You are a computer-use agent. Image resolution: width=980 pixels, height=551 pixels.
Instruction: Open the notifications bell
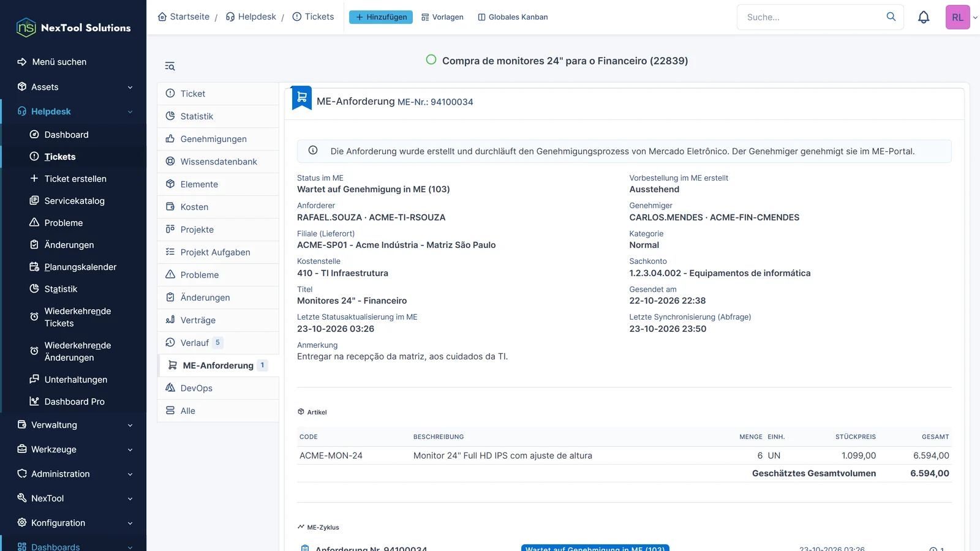(x=924, y=17)
